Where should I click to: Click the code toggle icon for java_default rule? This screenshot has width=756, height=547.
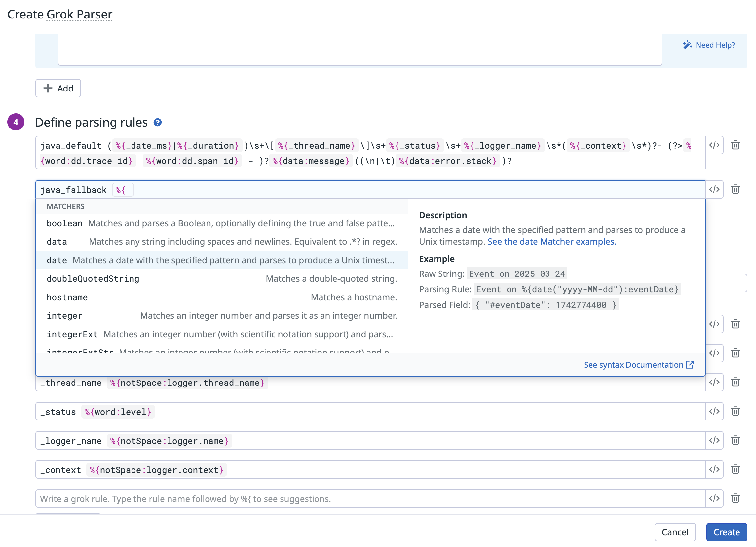coord(714,145)
